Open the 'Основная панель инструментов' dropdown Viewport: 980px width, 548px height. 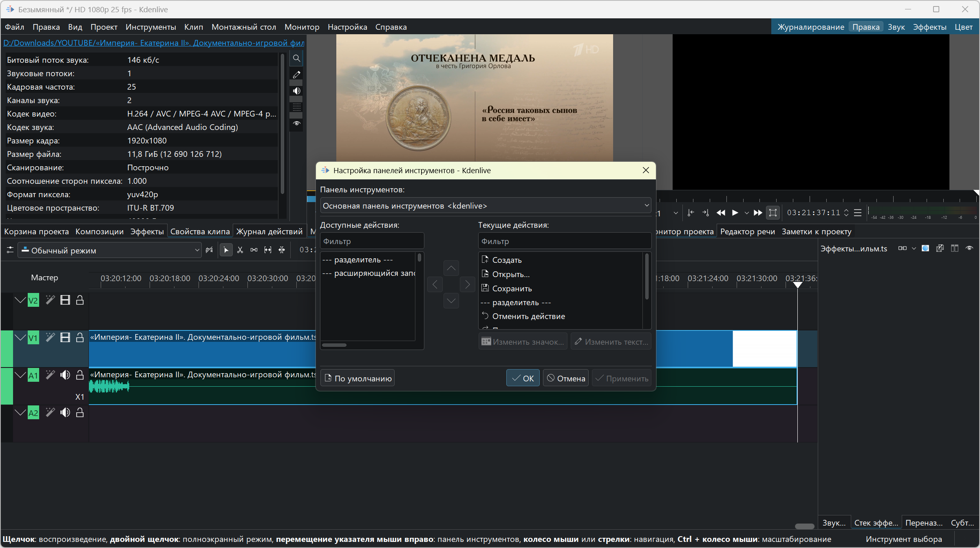(x=486, y=206)
